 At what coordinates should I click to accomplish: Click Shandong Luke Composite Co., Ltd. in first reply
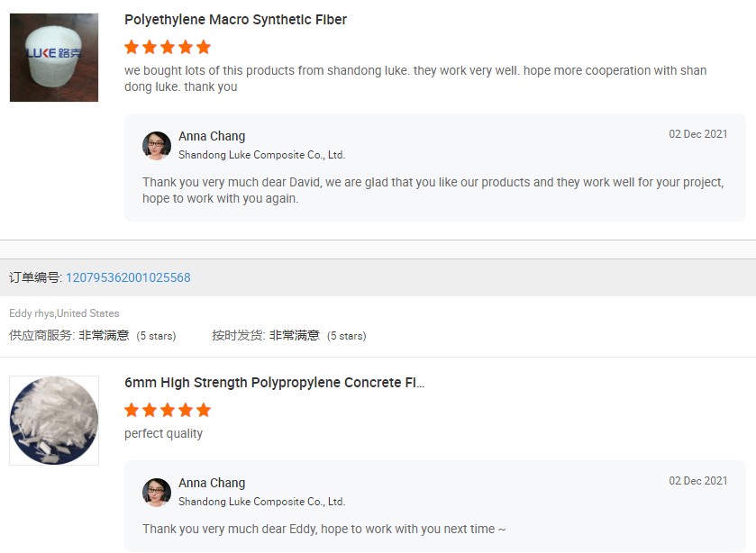261,155
